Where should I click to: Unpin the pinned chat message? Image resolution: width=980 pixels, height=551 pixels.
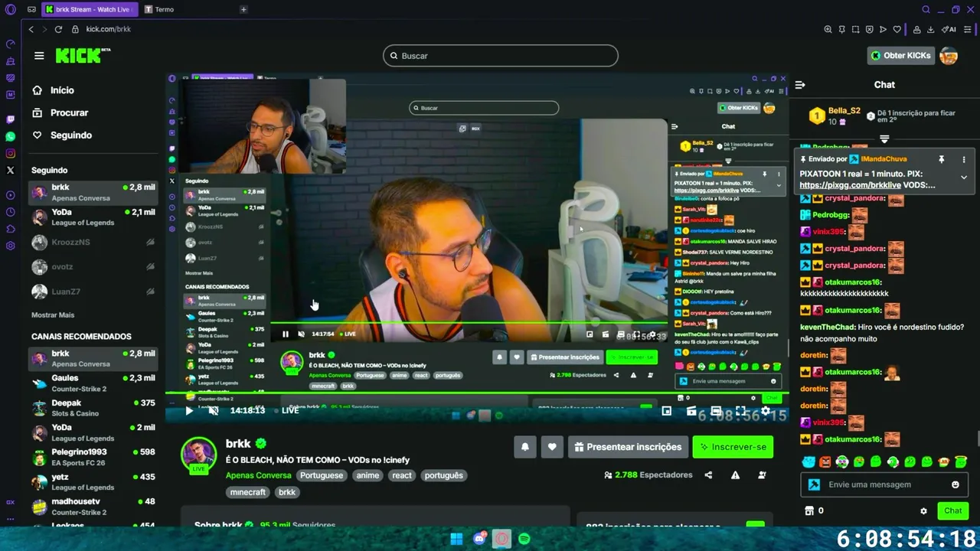[x=942, y=159]
